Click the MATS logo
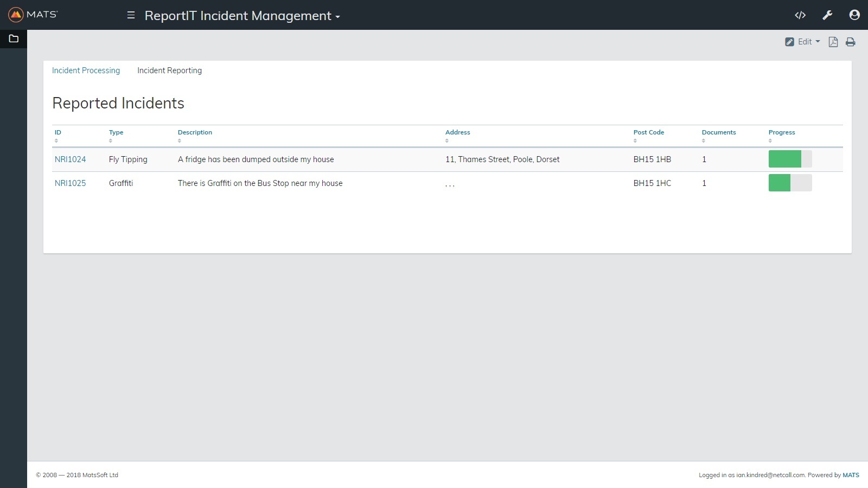The image size is (868, 488). (33, 15)
